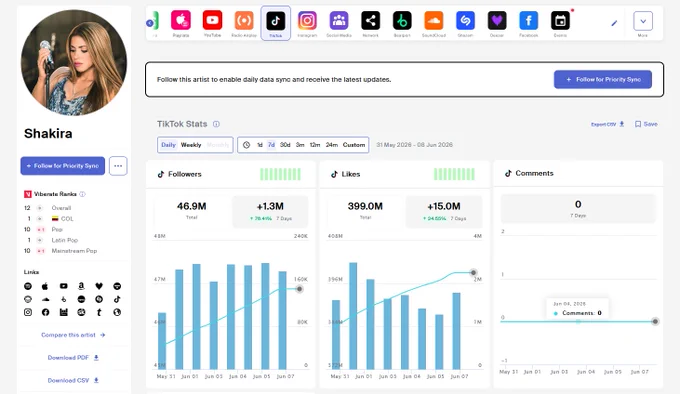Viewport: 680px width, 394px height.
Task: Select the Monthly granularity toggle
Action: click(x=218, y=145)
